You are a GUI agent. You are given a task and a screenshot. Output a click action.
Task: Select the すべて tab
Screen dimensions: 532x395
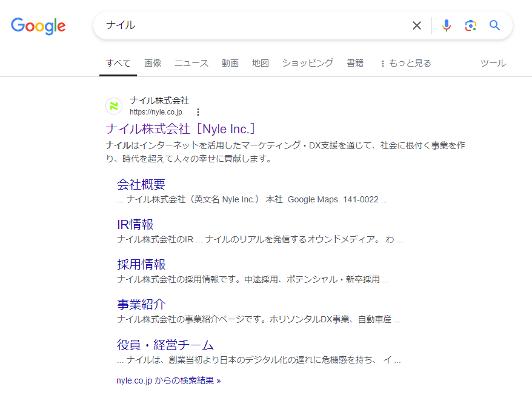tap(118, 64)
